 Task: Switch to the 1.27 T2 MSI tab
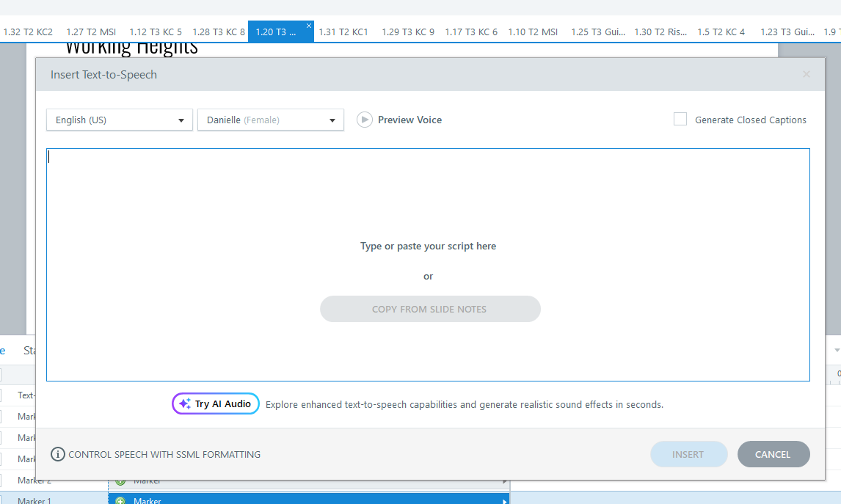point(91,32)
